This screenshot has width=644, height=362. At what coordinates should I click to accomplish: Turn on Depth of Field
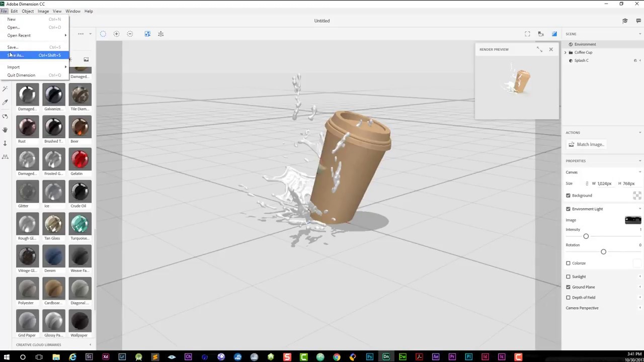(569, 298)
